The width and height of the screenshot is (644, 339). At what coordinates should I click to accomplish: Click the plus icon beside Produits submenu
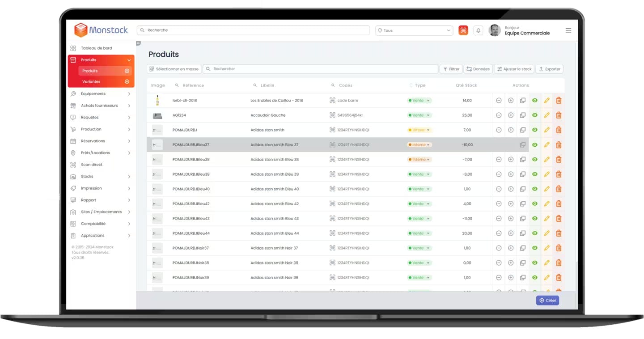(127, 71)
